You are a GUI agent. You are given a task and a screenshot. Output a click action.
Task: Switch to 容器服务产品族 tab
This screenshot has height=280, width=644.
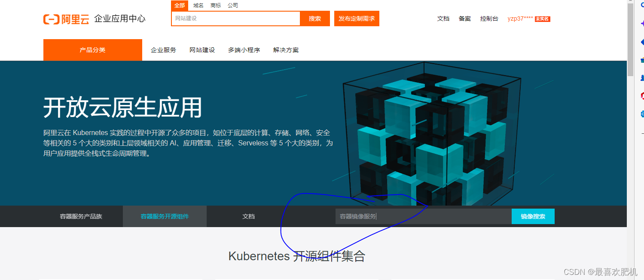[81, 216]
